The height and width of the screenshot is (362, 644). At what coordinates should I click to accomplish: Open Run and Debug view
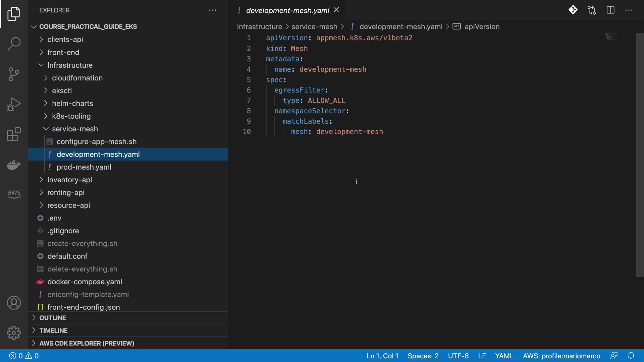(14, 104)
